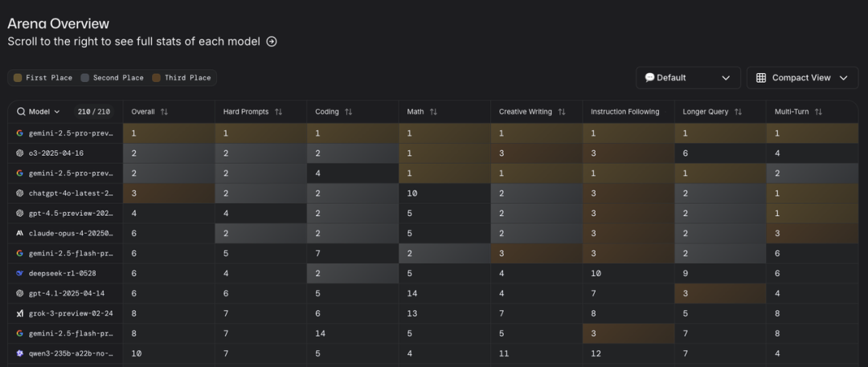The width and height of the screenshot is (868, 367).
Task: Click Overall rank 3 cell for chatgpt-4o-latest
Action: pos(169,194)
